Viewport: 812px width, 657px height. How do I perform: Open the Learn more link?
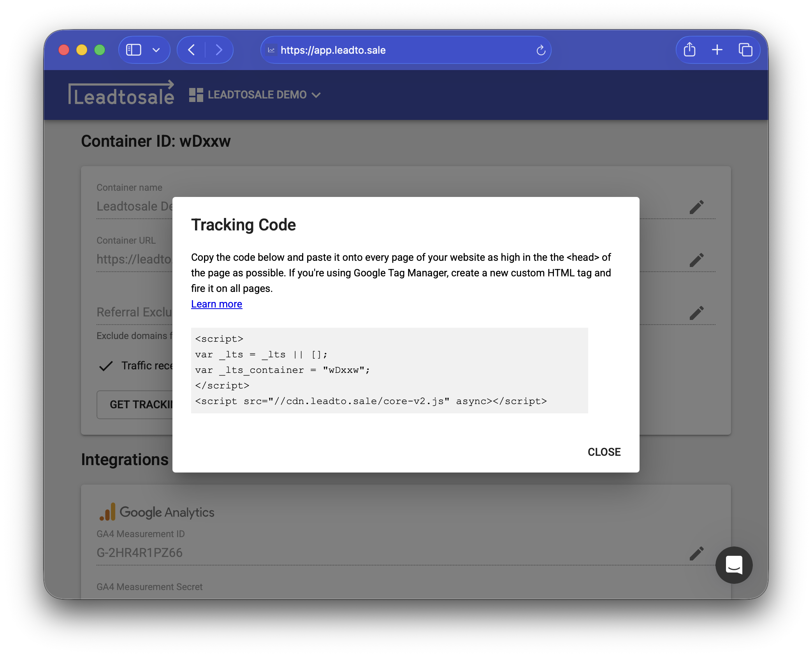(216, 304)
